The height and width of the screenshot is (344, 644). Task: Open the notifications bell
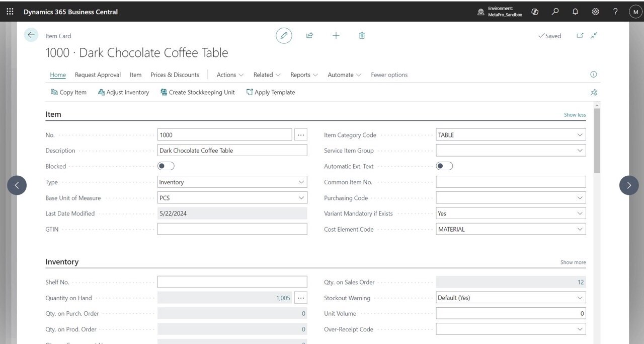(575, 11)
